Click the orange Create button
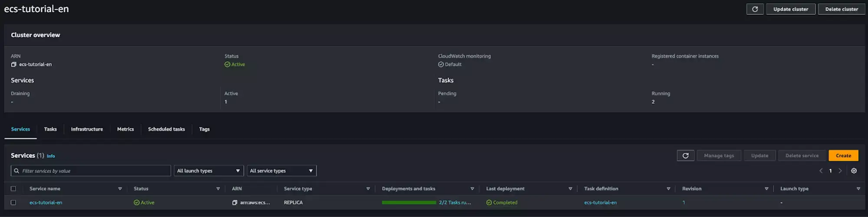Image resolution: width=868 pixels, height=217 pixels. click(x=843, y=155)
